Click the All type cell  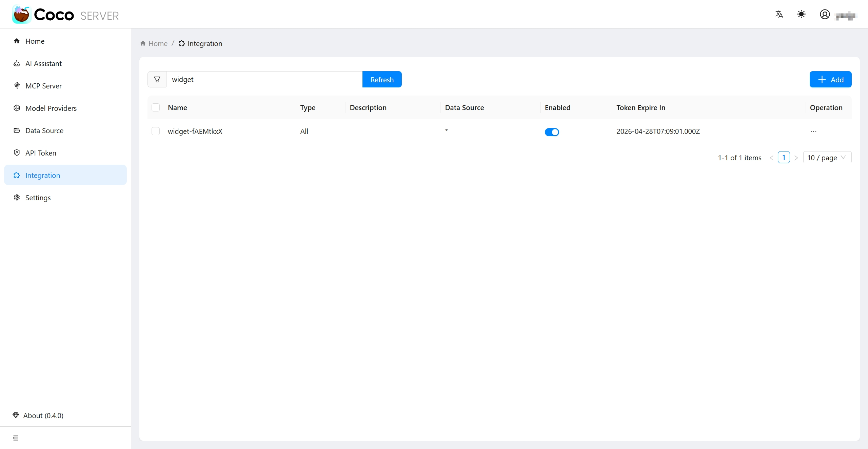(304, 131)
